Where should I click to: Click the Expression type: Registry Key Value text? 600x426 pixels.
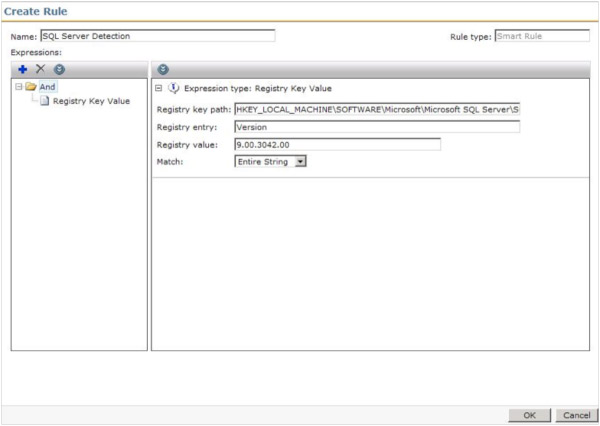tap(258, 88)
